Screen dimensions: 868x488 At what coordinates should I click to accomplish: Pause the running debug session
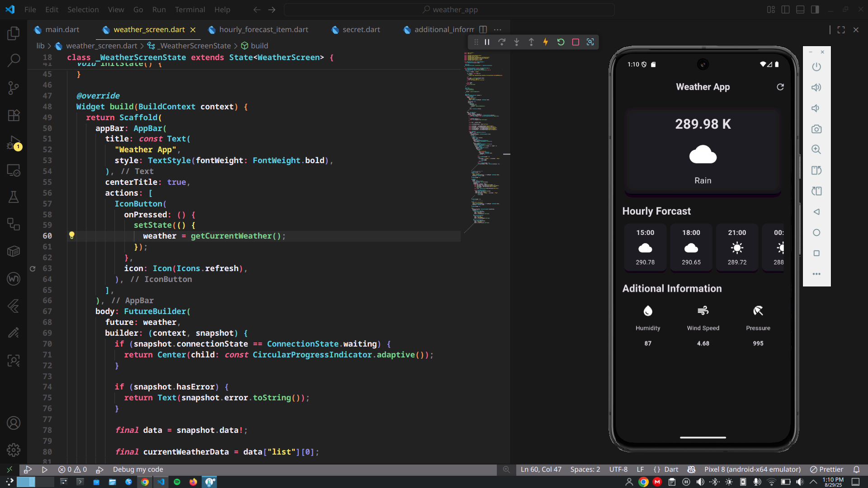(x=487, y=42)
